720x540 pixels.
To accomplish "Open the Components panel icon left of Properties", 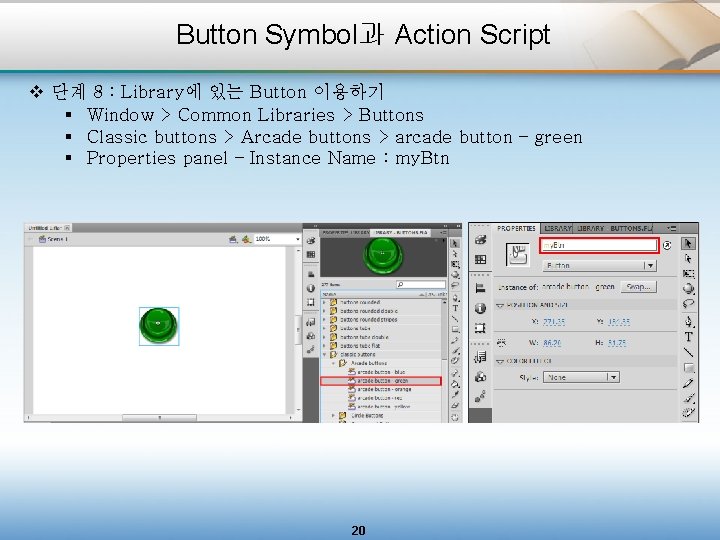I will pyautogui.click(x=480, y=377).
